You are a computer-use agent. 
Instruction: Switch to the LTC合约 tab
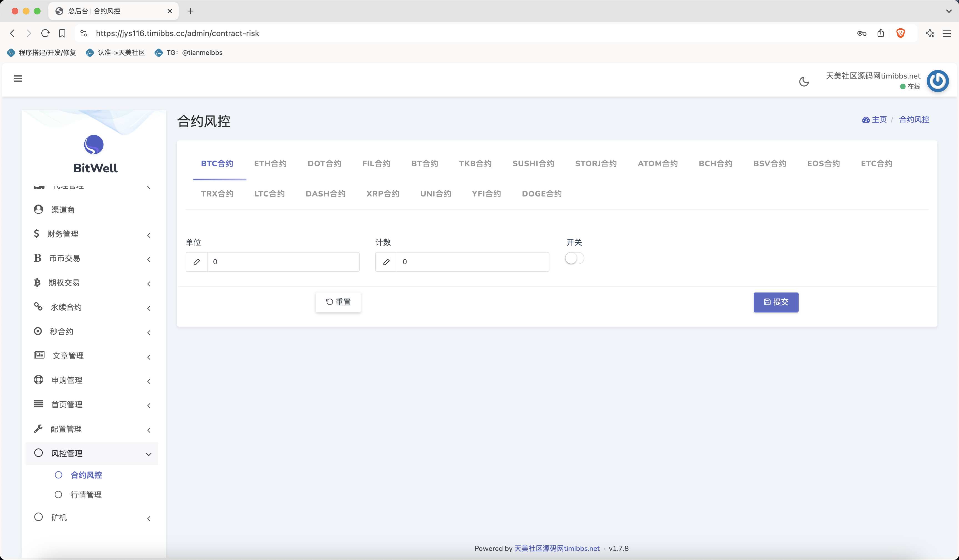(x=269, y=194)
